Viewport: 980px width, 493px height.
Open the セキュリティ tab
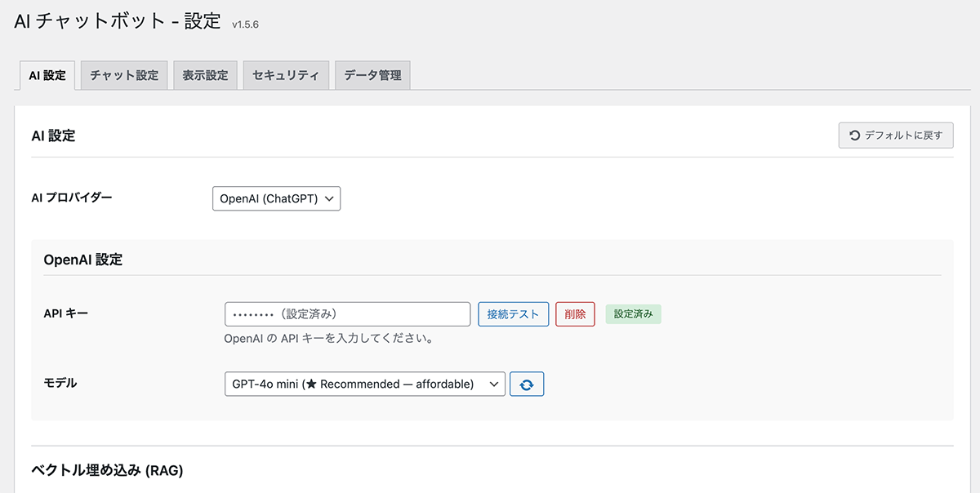tap(286, 74)
